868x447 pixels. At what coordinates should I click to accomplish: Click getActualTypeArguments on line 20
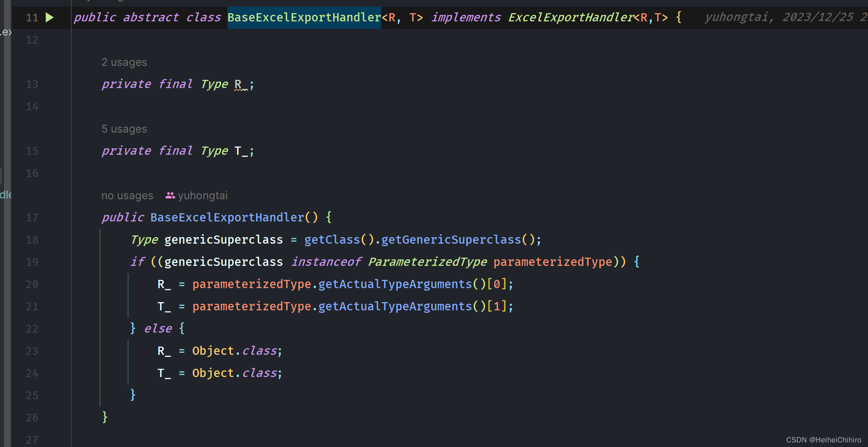[395, 284]
